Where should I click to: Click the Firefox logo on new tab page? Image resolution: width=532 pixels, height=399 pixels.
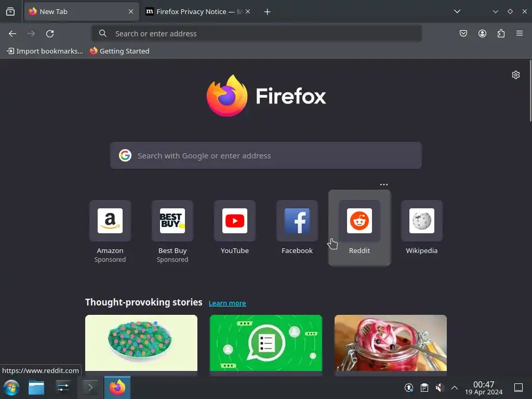pyautogui.click(x=266, y=96)
